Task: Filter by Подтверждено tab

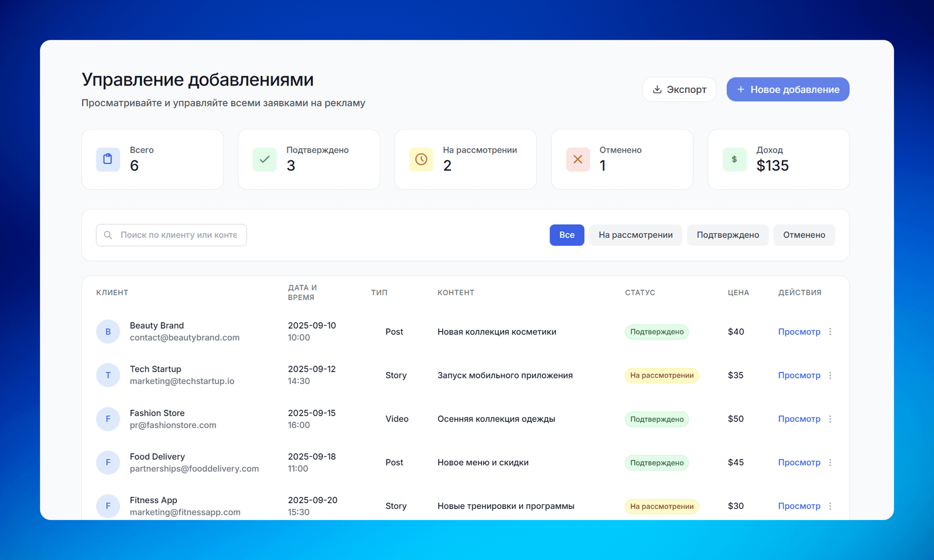Action: [x=728, y=235]
